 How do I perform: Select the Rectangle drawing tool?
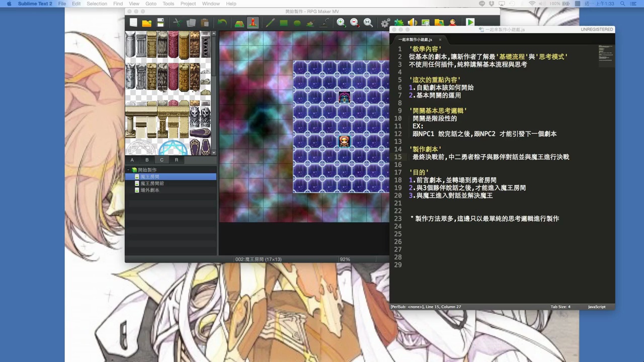[x=284, y=23]
